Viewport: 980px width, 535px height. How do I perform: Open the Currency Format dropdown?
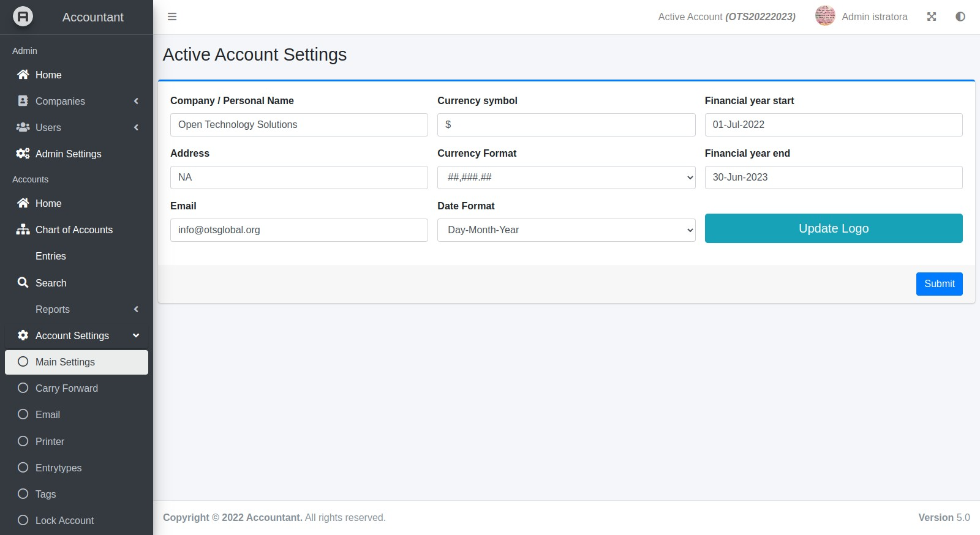click(x=566, y=178)
